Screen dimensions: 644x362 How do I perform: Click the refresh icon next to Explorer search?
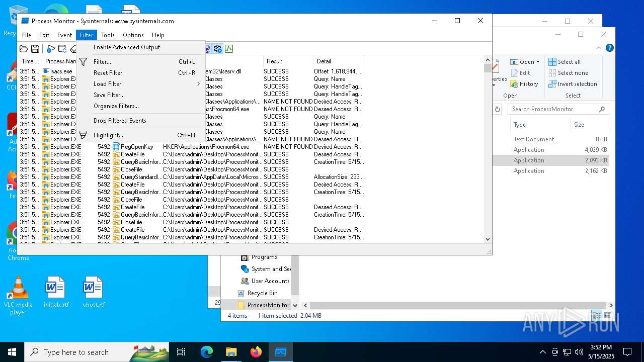[x=498, y=109]
